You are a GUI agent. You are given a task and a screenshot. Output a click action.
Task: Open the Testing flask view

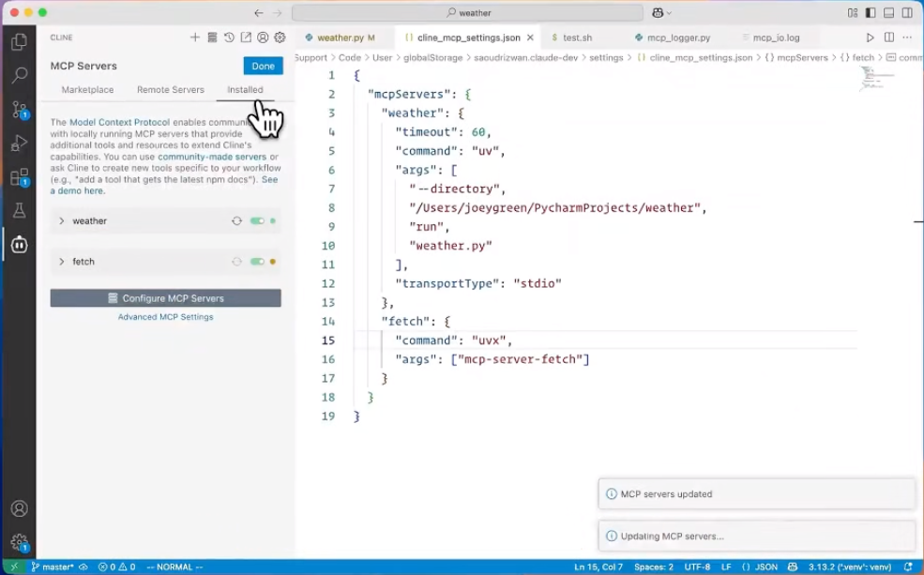click(x=20, y=210)
